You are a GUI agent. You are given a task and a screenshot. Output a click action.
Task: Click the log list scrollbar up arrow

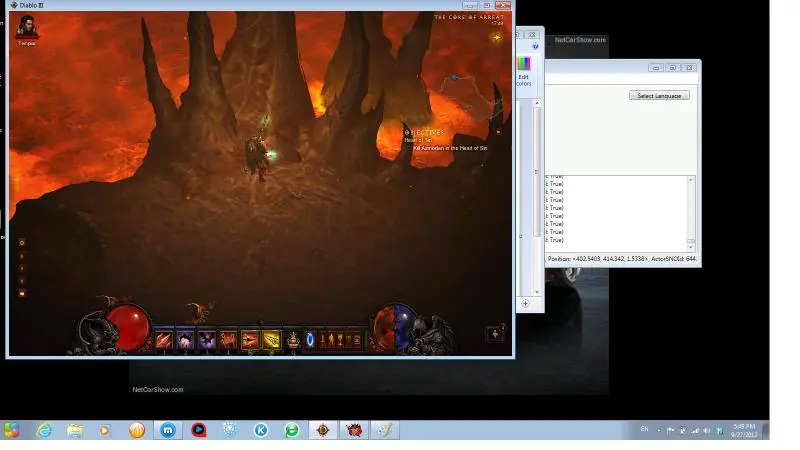tap(690, 181)
